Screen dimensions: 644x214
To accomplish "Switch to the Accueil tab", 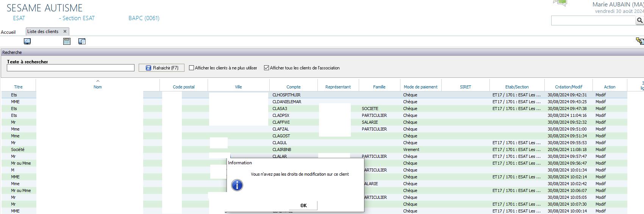I will [x=8, y=32].
